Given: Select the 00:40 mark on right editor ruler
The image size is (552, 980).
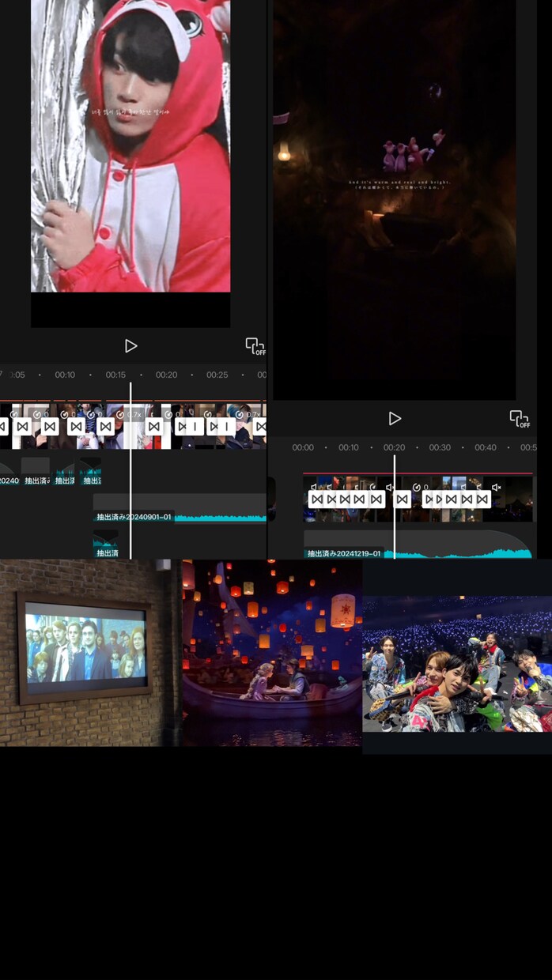Looking at the screenshot, I should 486,447.
